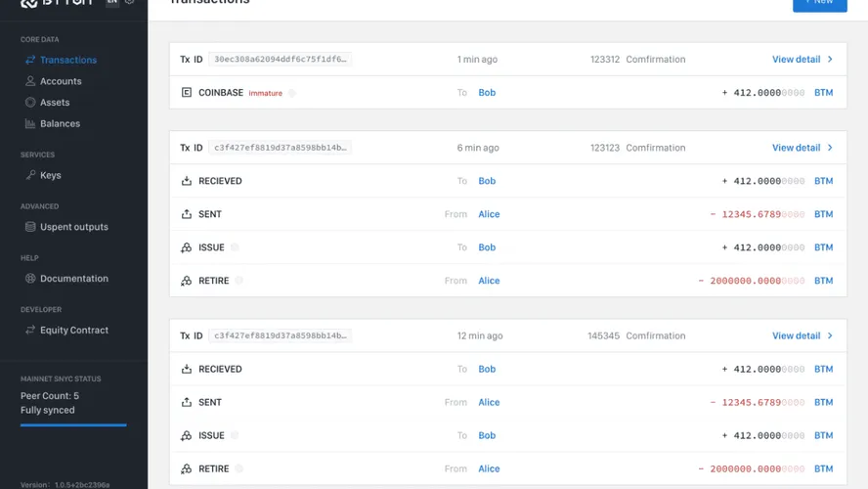The height and width of the screenshot is (489, 868).
Task: Open the EN language selector
Action: (111, 3)
